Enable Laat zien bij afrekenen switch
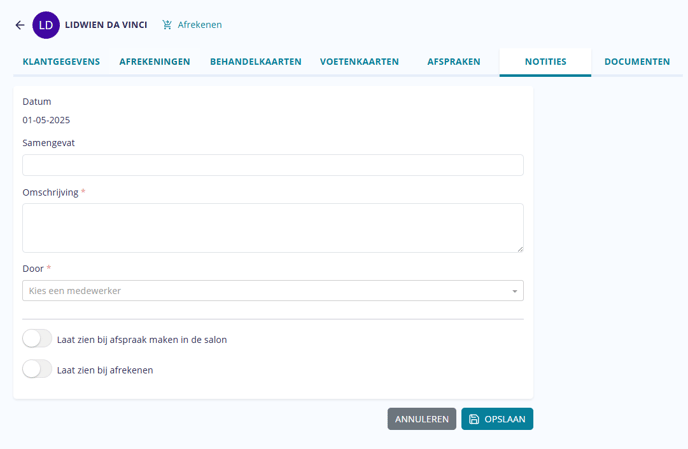The width and height of the screenshot is (688, 449). click(37, 369)
